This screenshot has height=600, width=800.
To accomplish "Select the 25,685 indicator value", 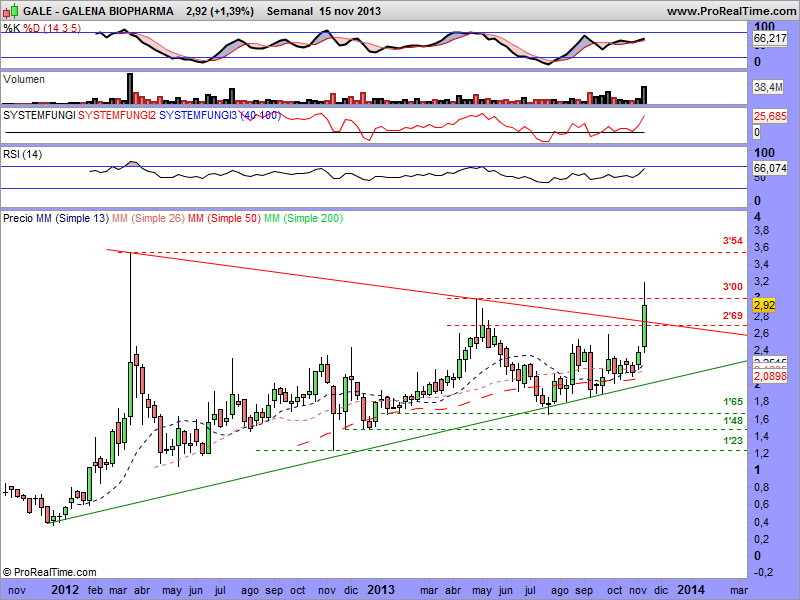I will (x=770, y=116).
